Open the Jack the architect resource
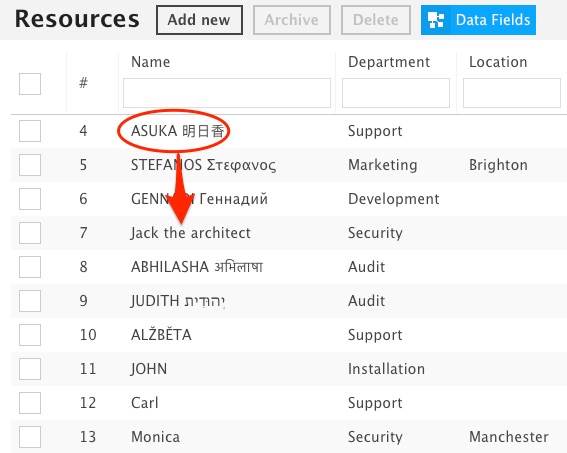This screenshot has height=453, width=567. [x=191, y=233]
